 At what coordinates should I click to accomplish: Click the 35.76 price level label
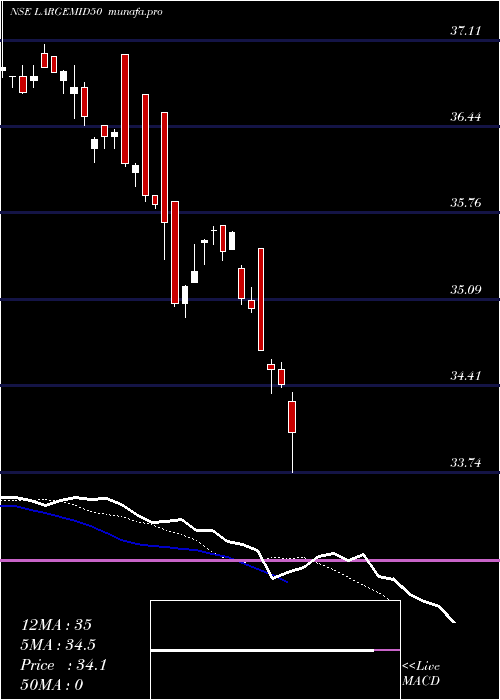tap(465, 203)
